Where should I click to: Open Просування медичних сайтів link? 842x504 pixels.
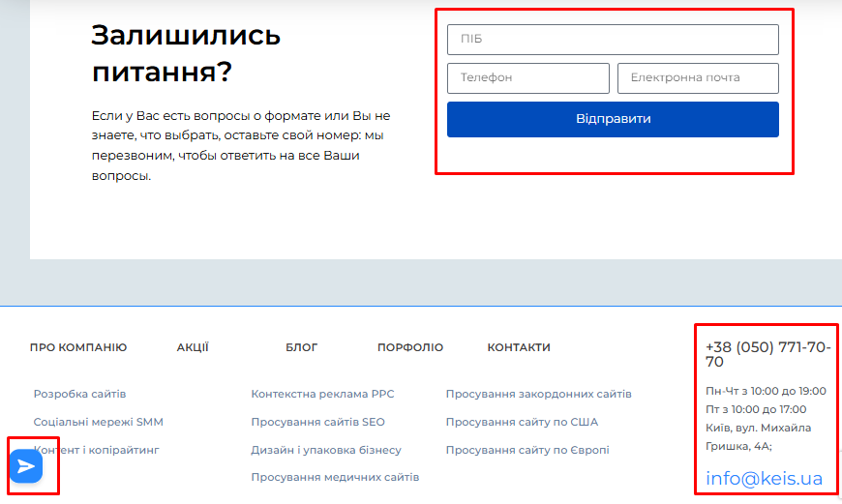335,477
